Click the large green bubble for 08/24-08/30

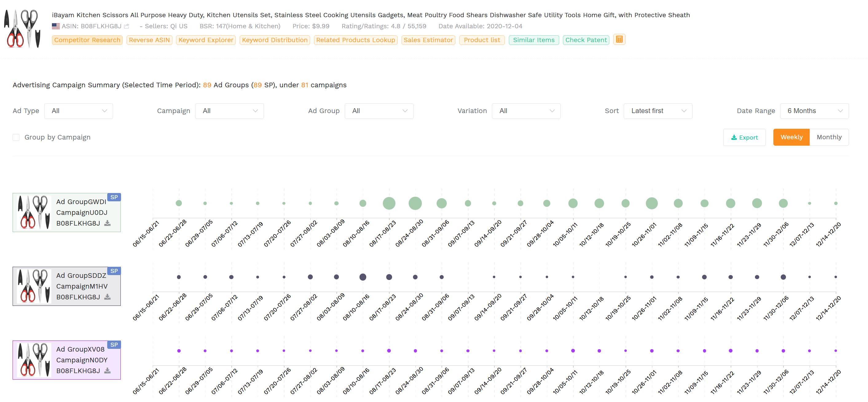click(415, 203)
